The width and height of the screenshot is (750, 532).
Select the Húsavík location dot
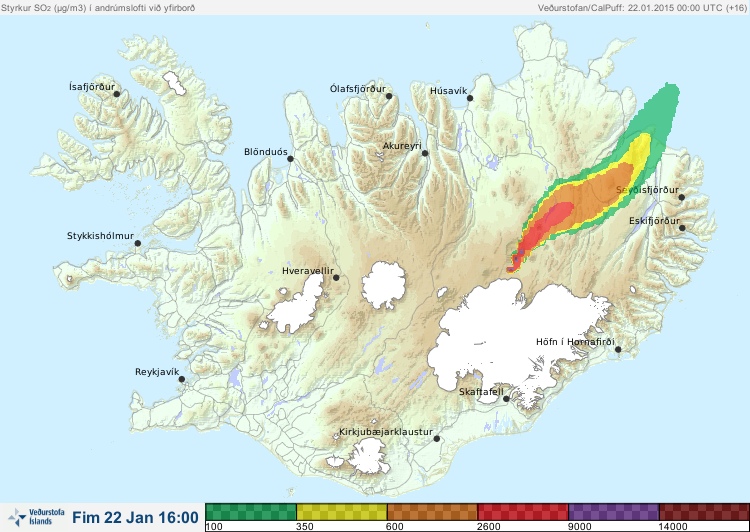[x=470, y=98]
